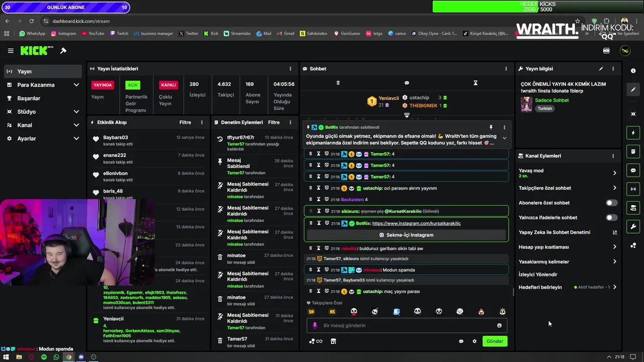Click the pencil icon in right toolbar
Viewport: 644px width, 362px height.
click(x=633, y=89)
